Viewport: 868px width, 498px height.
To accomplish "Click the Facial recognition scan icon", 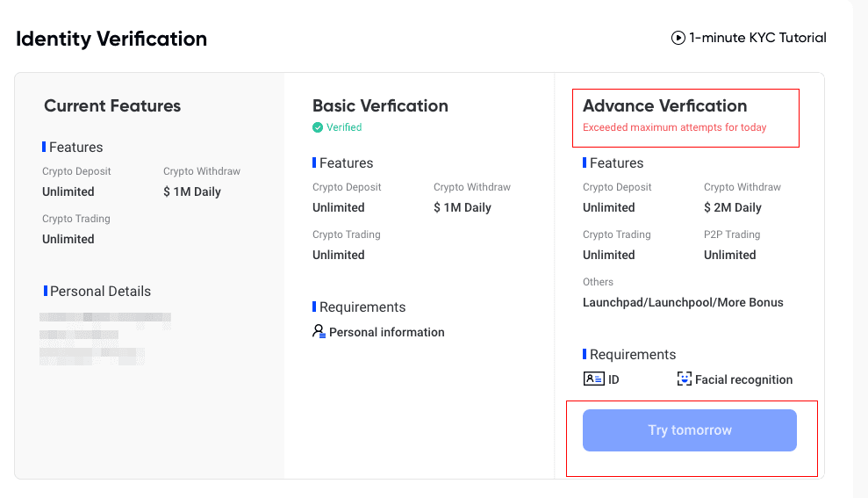I will pyautogui.click(x=685, y=379).
